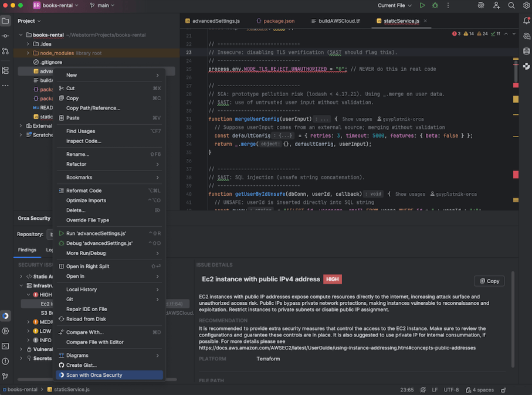Viewport: 532px width, 395px height.
Task: Run the project with the green Run icon
Action: click(422, 5)
